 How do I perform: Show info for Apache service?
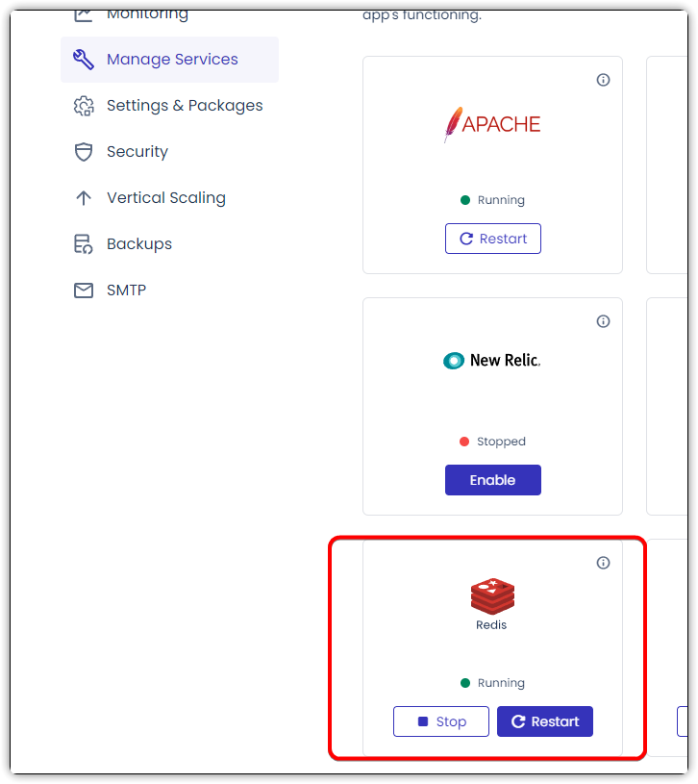click(603, 80)
